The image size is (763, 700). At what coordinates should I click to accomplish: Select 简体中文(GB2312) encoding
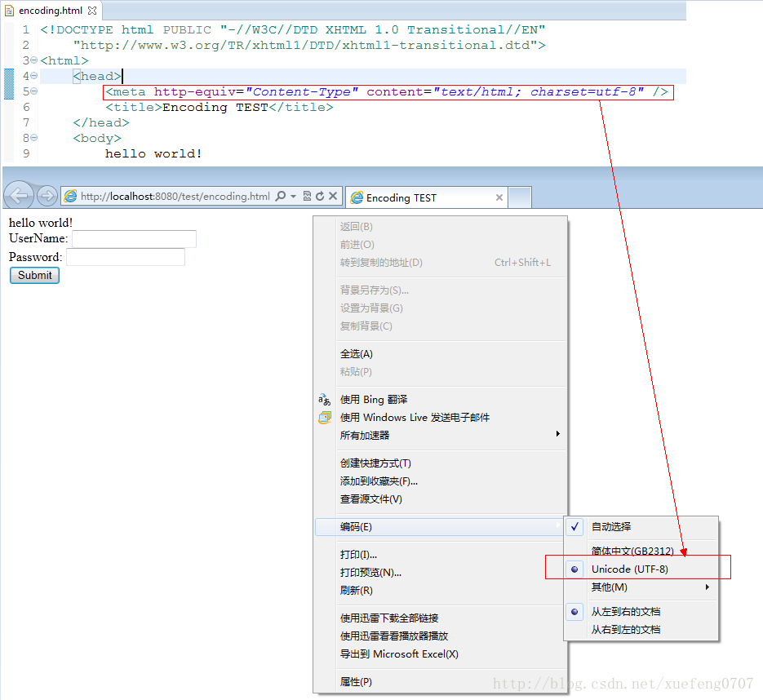[641, 551]
